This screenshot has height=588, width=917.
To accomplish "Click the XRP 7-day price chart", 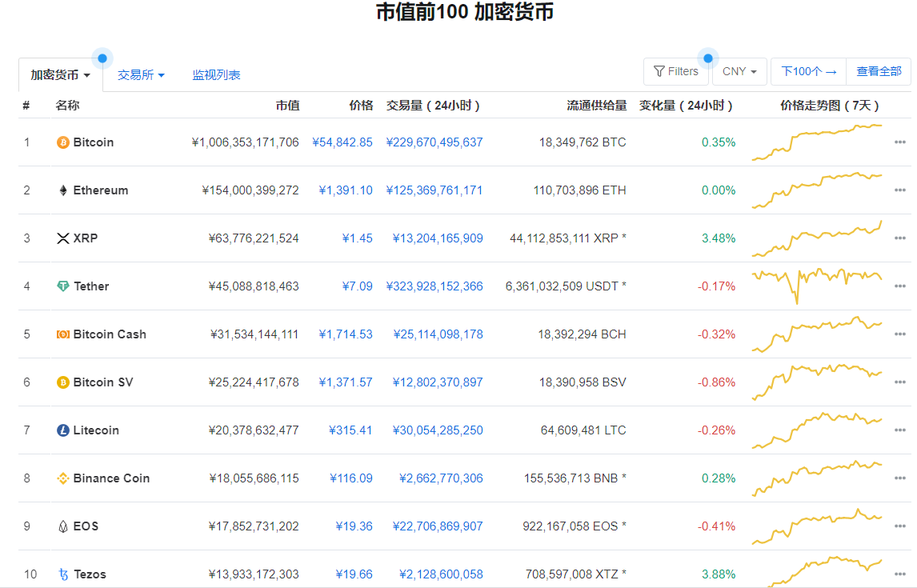I will point(817,238).
